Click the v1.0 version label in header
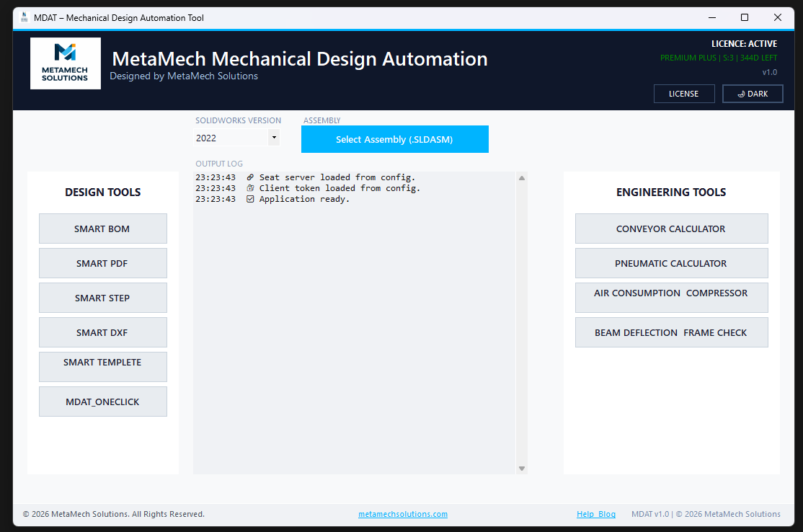 tap(770, 72)
